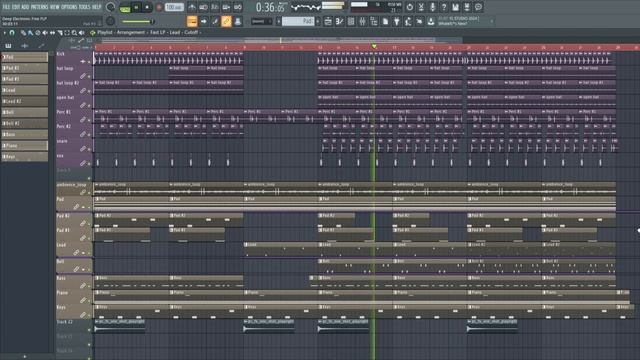Click the stamp multi-link controllers icon
This screenshot has height=360, width=640.
(238, 21)
